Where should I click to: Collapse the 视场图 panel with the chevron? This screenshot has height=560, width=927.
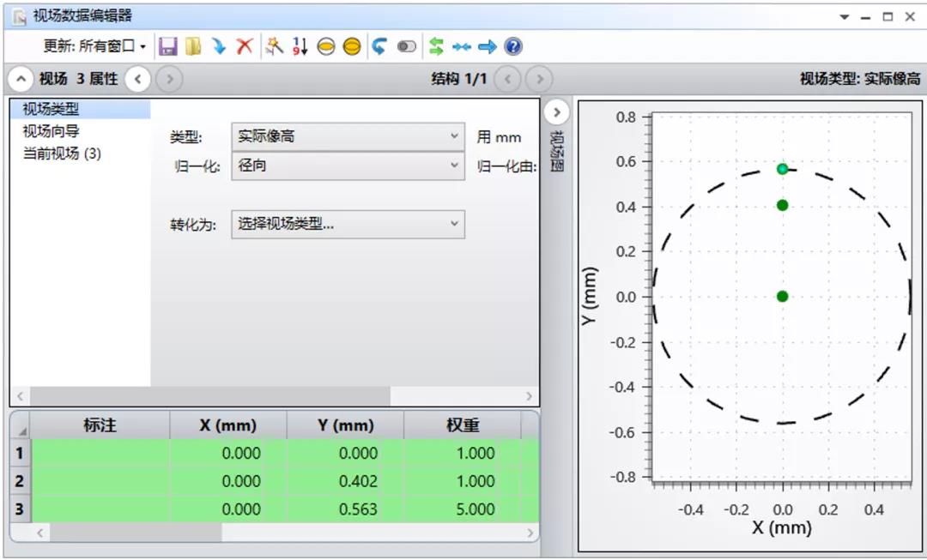(557, 112)
